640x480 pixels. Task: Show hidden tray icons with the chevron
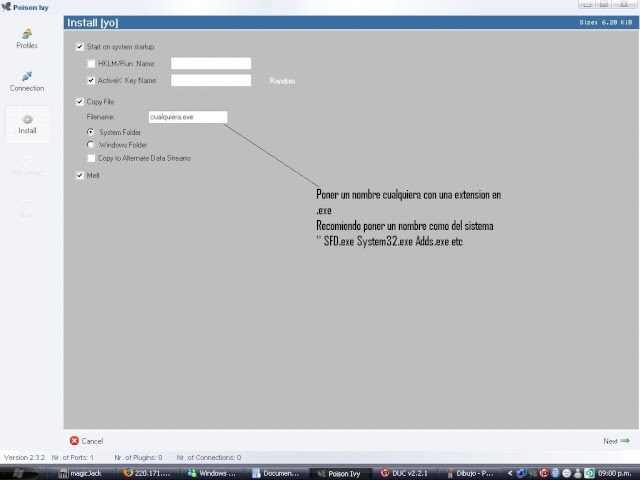point(510,473)
